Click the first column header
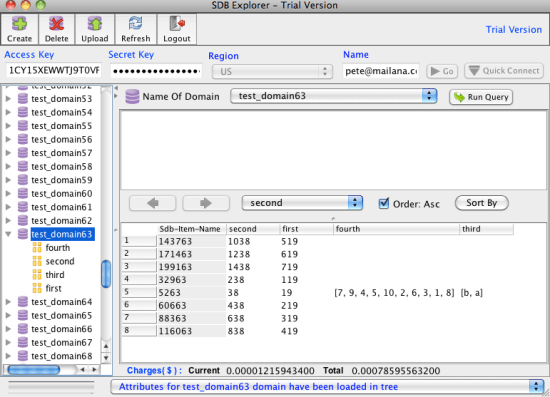This screenshot has width=550, height=397. tap(306, 229)
